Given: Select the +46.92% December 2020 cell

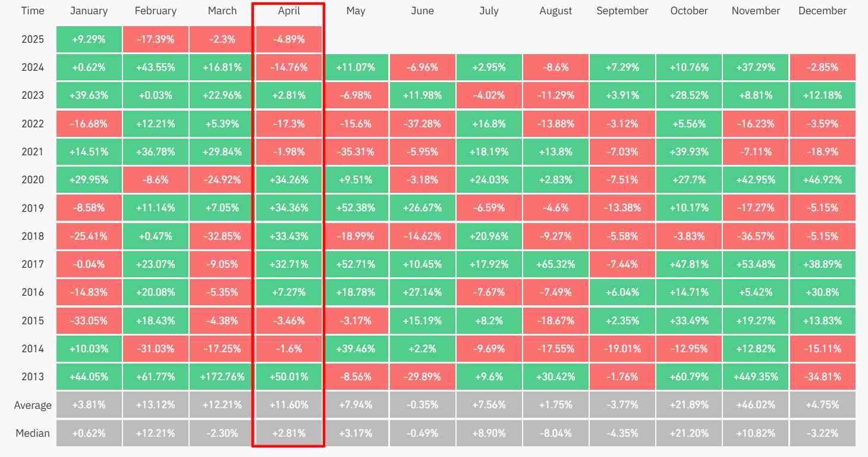Looking at the screenshot, I should tap(822, 180).
